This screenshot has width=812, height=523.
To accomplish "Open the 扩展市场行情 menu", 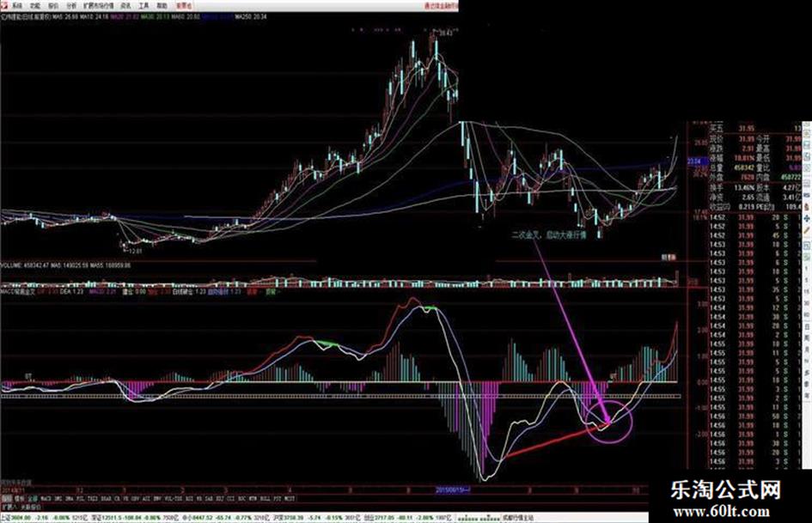I will (99, 6).
